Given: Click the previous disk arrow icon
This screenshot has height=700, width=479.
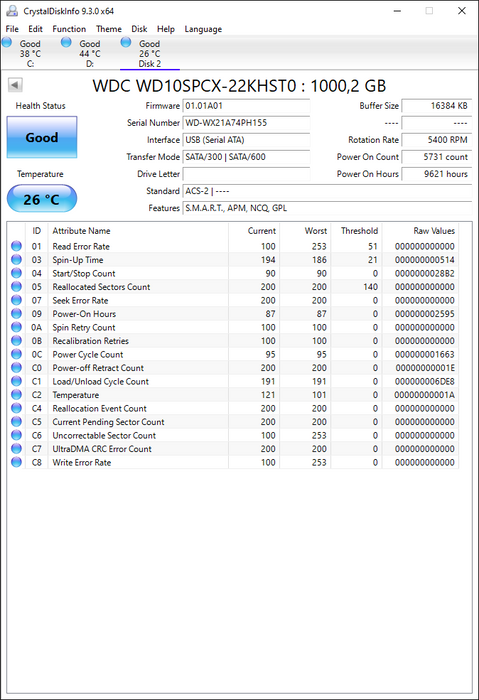Looking at the screenshot, I should tap(15, 85).
